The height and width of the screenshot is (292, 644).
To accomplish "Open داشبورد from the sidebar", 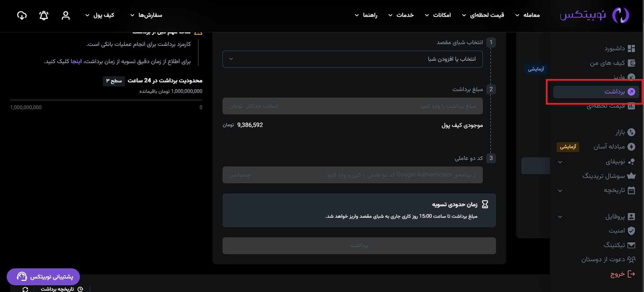I will (x=619, y=48).
